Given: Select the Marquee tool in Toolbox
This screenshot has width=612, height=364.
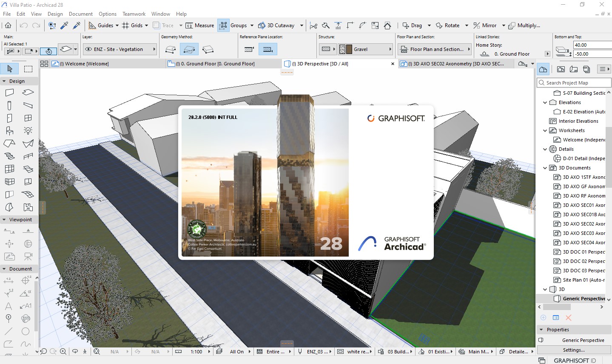Looking at the screenshot, I should coord(28,69).
